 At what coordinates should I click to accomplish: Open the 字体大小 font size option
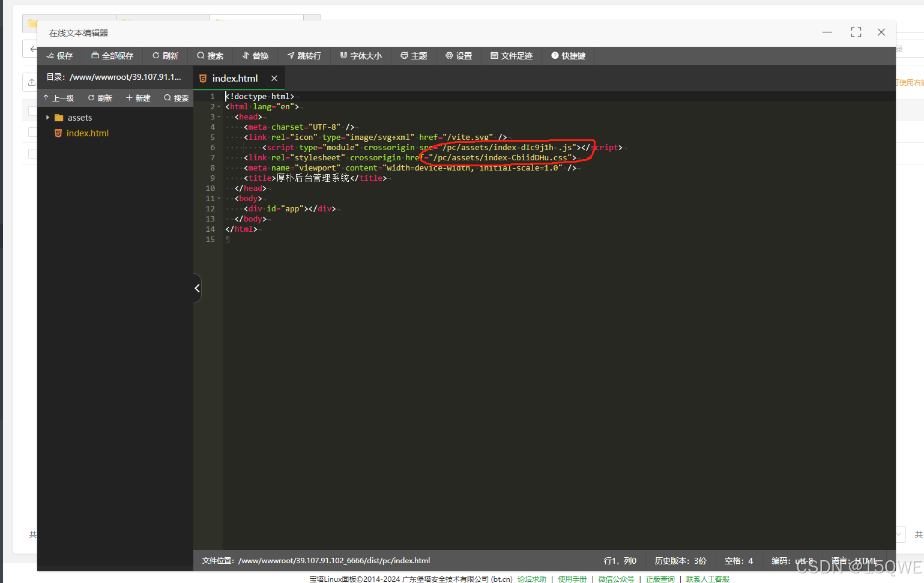[x=361, y=56]
